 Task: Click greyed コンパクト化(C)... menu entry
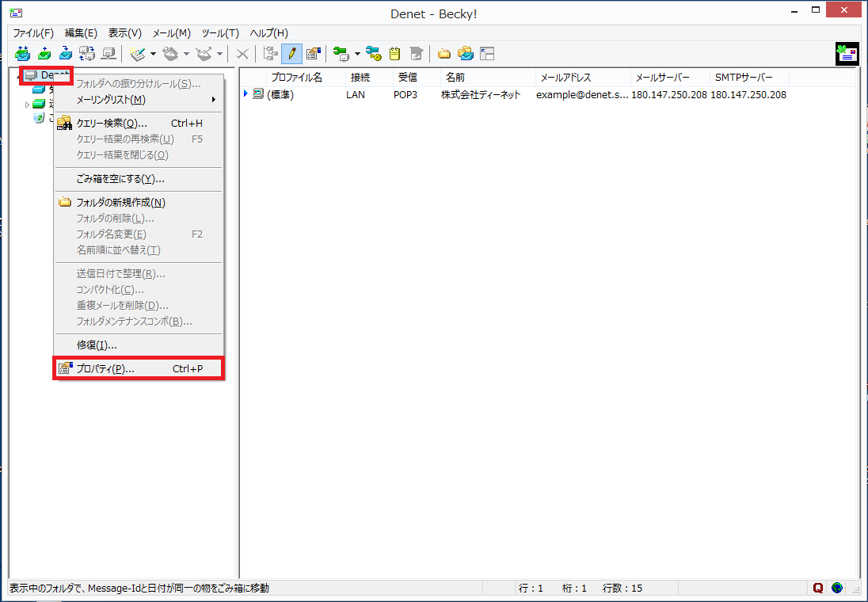pos(139,290)
